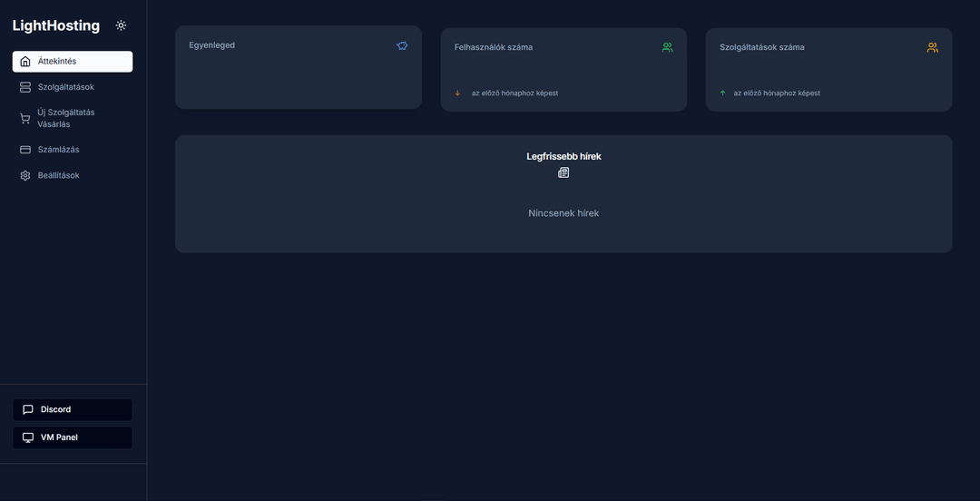Toggle the light/dark theme sun icon

[121, 25]
